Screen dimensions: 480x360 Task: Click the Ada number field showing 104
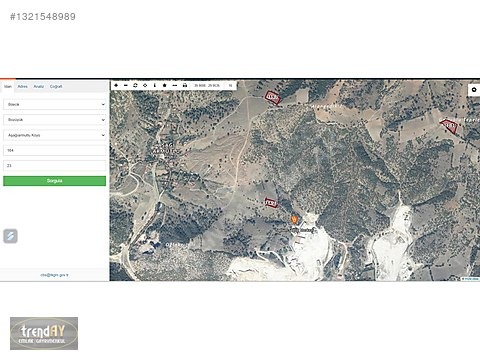(x=55, y=150)
